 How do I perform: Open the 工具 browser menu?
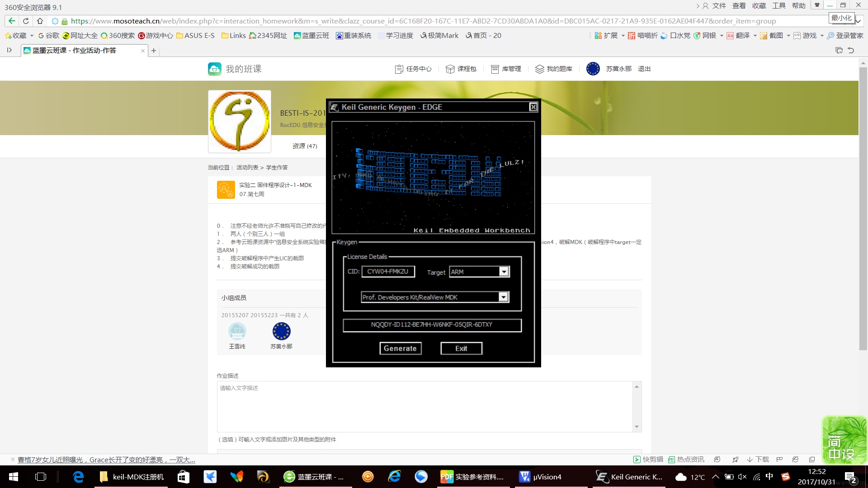point(778,6)
